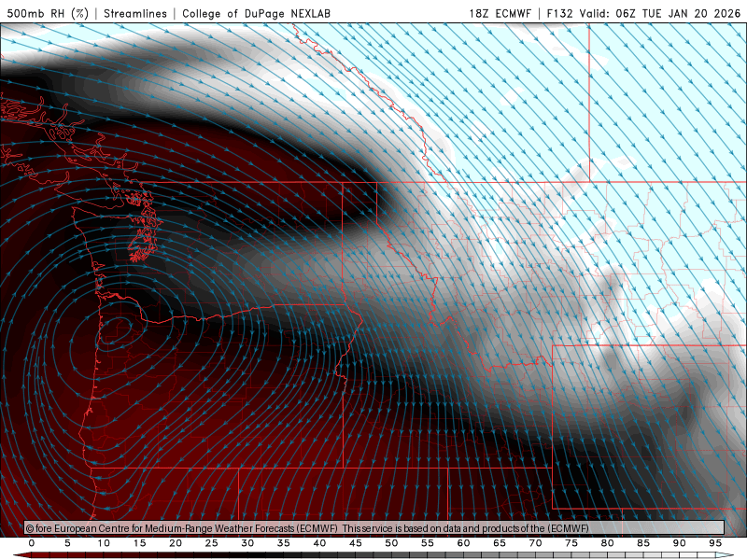Click the "75" colorbar scale label
Screen dimensions: 747x560
coord(571,543)
